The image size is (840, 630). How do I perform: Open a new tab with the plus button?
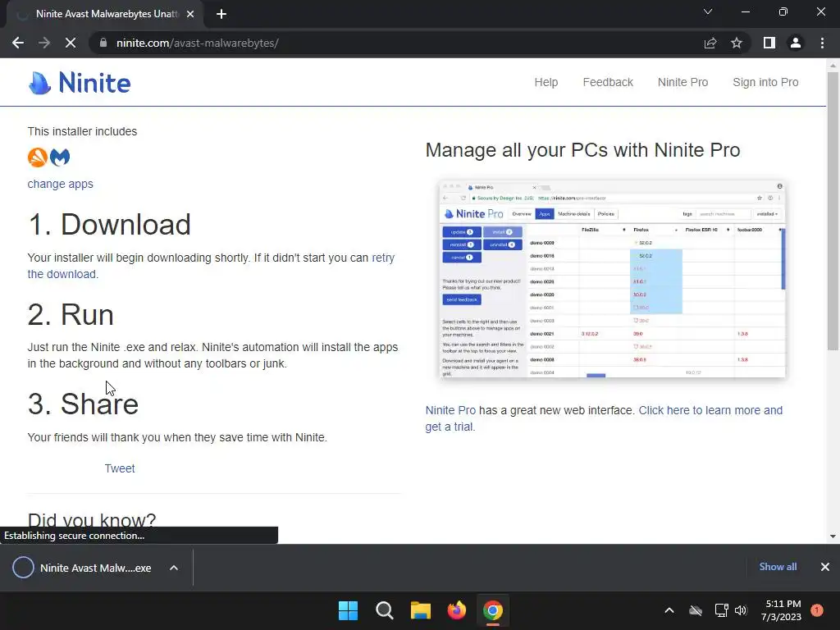pos(221,14)
